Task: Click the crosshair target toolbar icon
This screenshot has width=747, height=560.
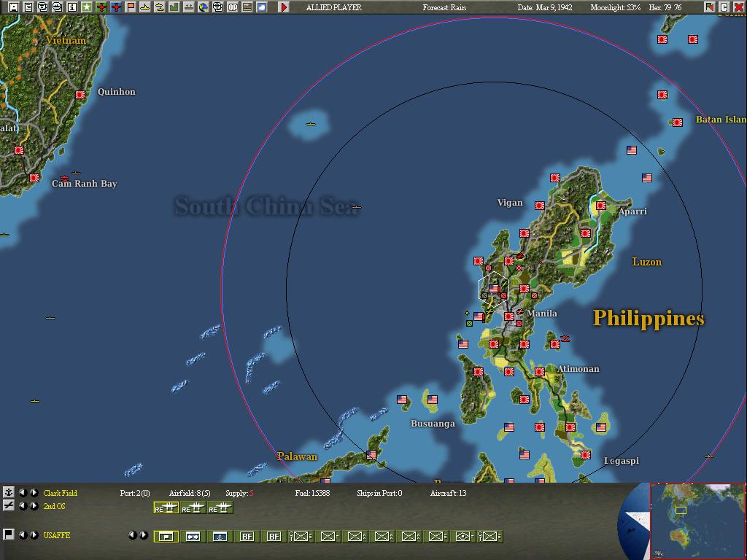Action: (217, 7)
